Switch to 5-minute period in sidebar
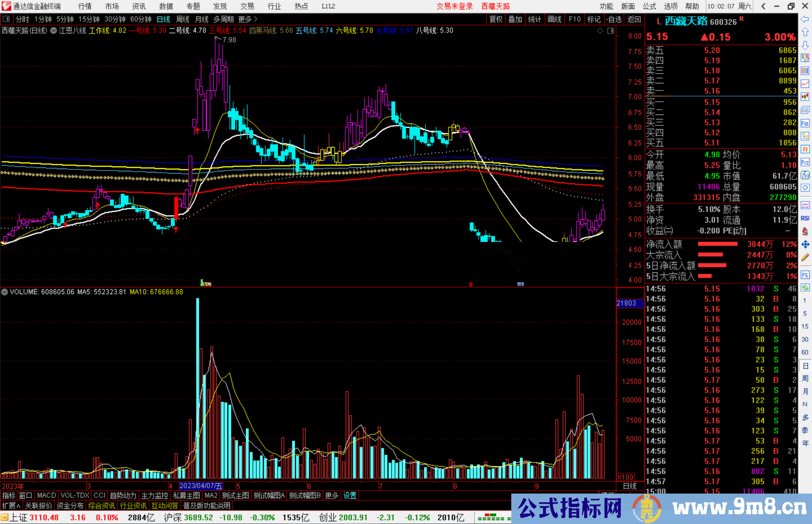The height and width of the screenshot is (524, 812). [x=805, y=313]
